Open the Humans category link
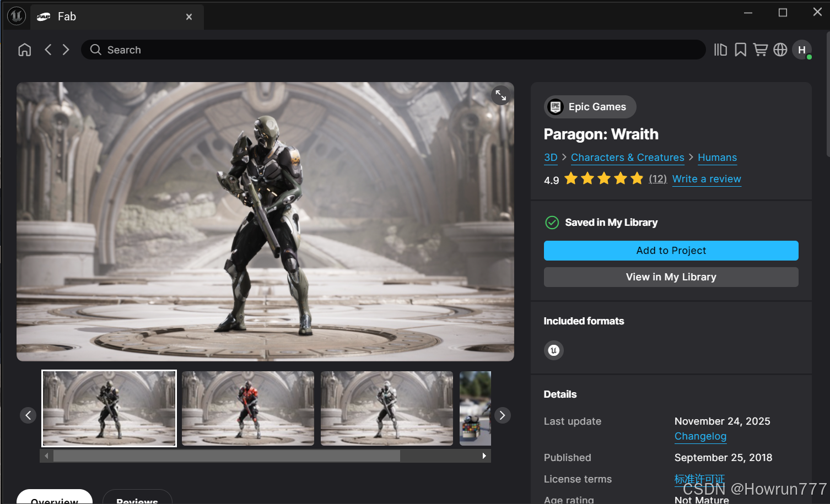Screen dimensions: 830x504 pos(717,158)
